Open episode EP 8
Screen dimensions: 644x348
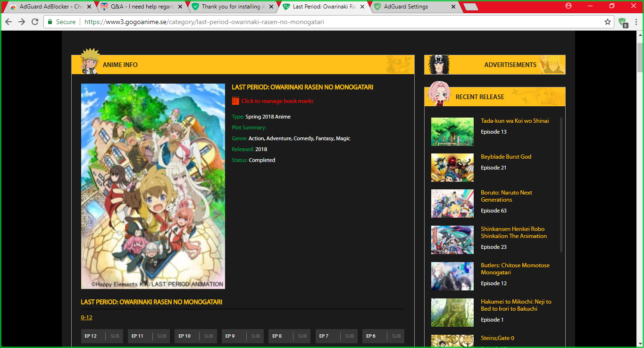[290, 336]
